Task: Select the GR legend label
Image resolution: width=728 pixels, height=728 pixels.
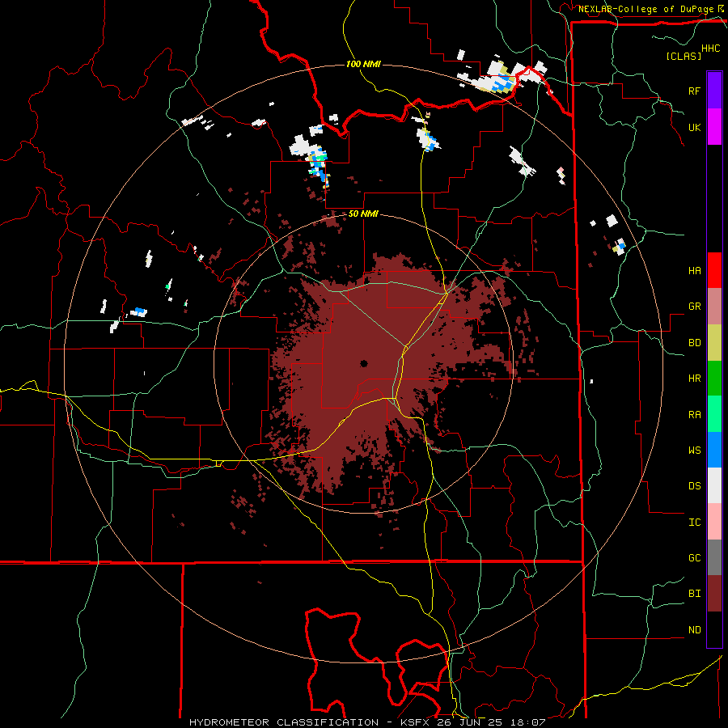Action: [694, 307]
